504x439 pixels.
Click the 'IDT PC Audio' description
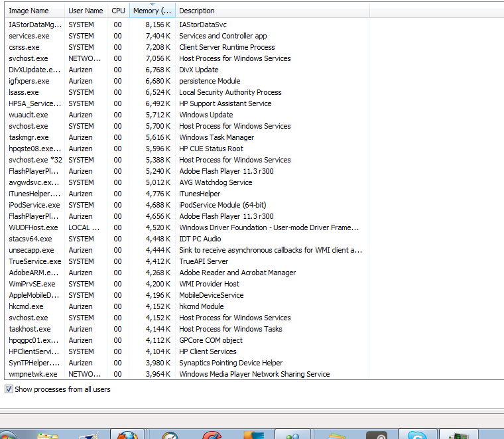click(x=200, y=239)
